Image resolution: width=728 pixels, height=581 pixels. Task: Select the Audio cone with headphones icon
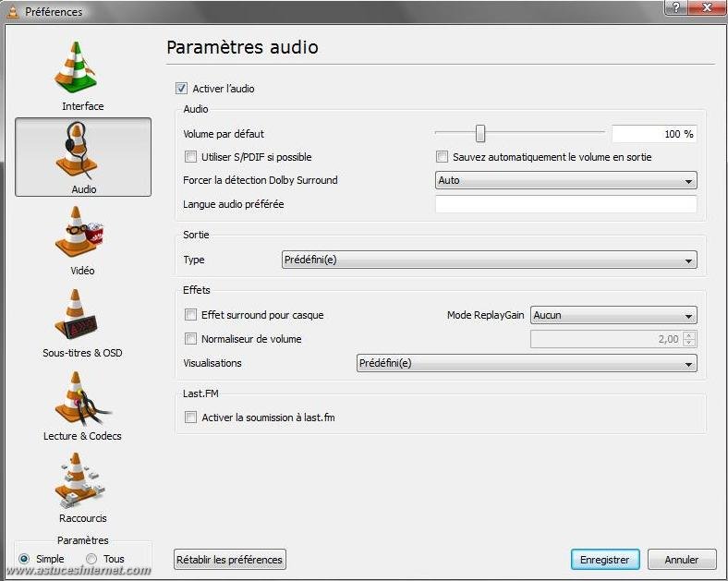pyautogui.click(x=76, y=151)
